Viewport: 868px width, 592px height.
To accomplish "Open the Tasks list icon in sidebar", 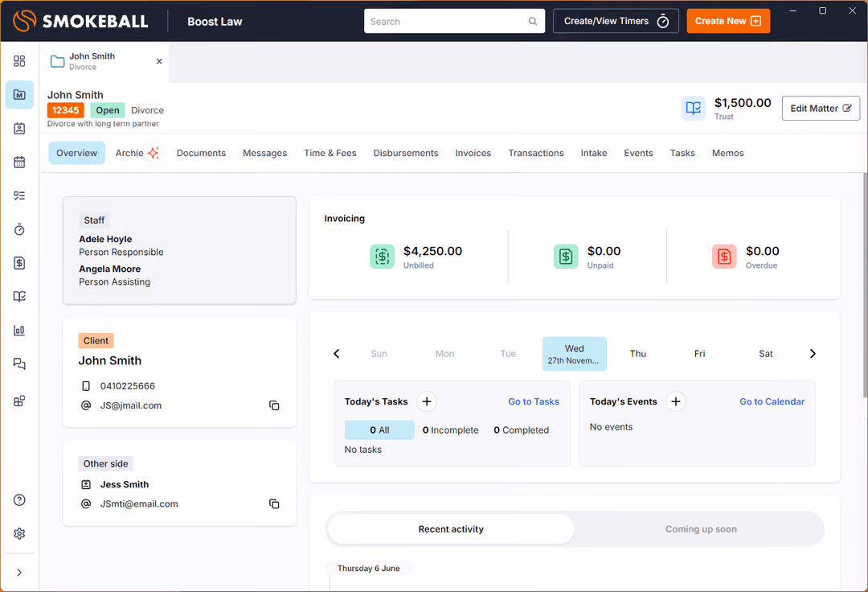I will pos(19,195).
